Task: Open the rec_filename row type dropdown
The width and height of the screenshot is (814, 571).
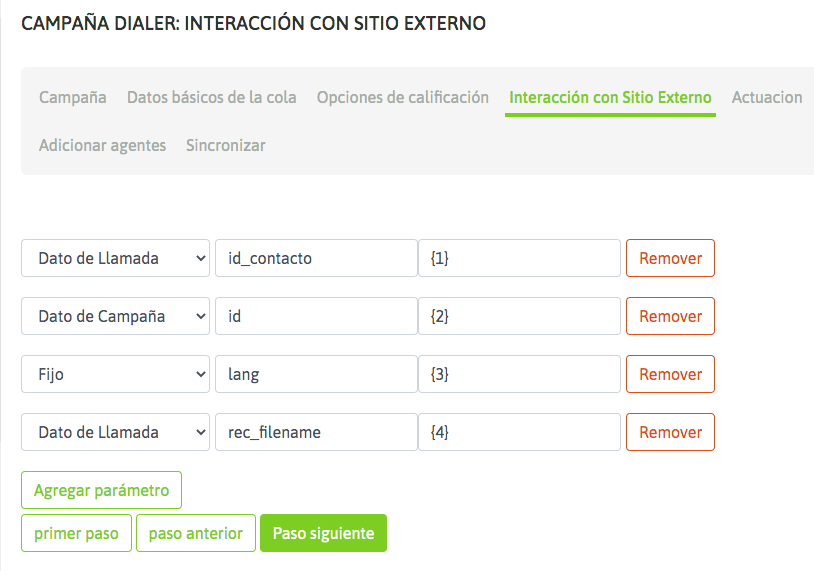Action: [115, 432]
